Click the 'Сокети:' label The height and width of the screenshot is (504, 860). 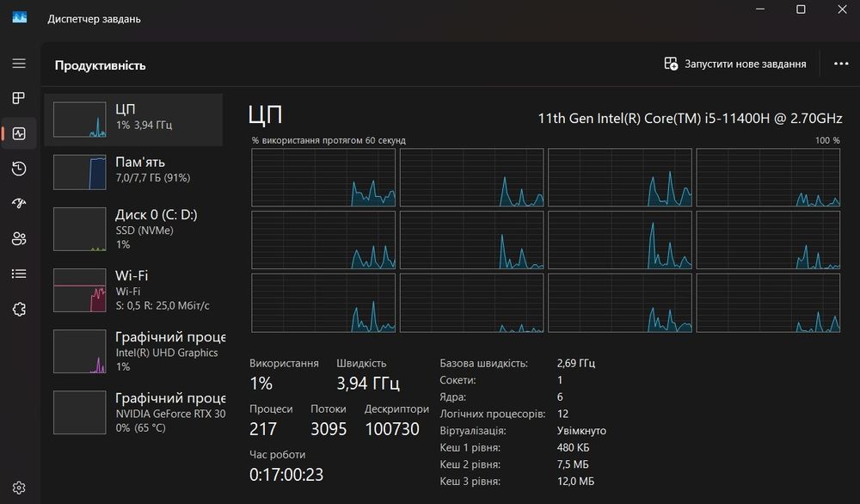point(458,380)
